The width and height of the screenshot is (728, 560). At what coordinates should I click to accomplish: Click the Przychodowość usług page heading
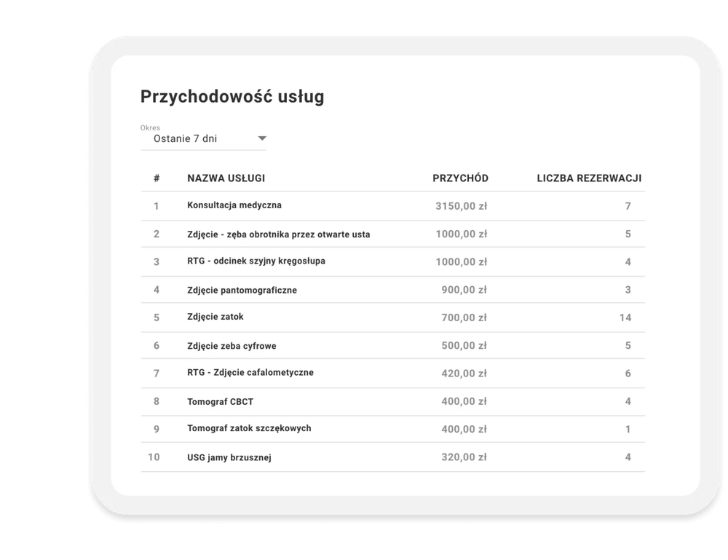[x=232, y=97]
